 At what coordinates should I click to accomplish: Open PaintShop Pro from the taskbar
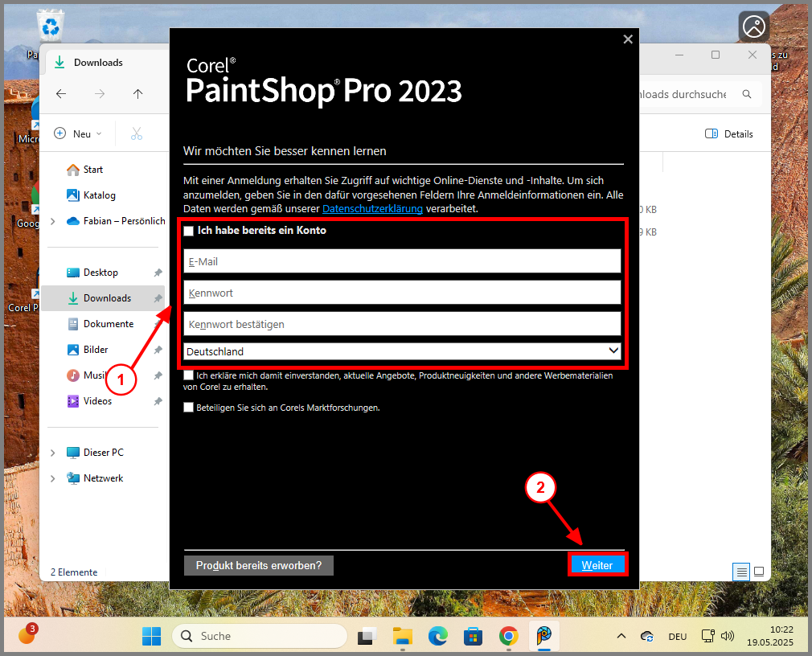coord(543,636)
